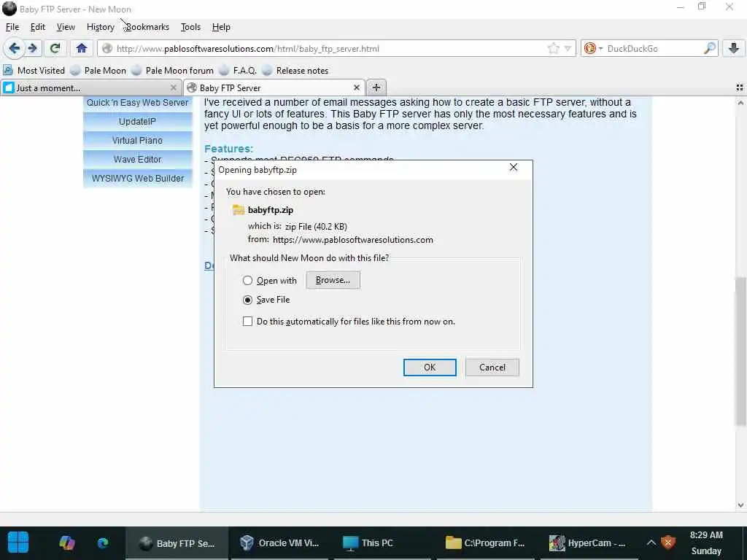747x560 pixels.
Task: Confirm the download with OK
Action: tap(430, 367)
